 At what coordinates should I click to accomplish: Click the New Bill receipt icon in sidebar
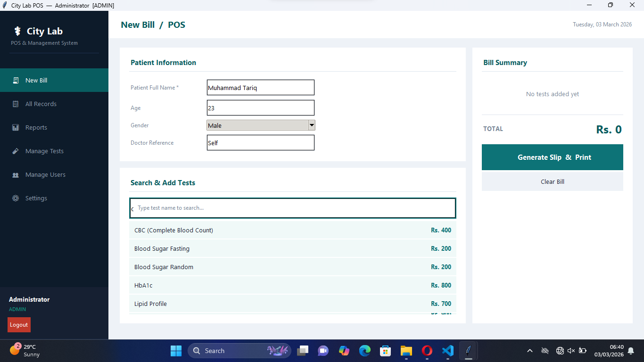pyautogui.click(x=16, y=81)
